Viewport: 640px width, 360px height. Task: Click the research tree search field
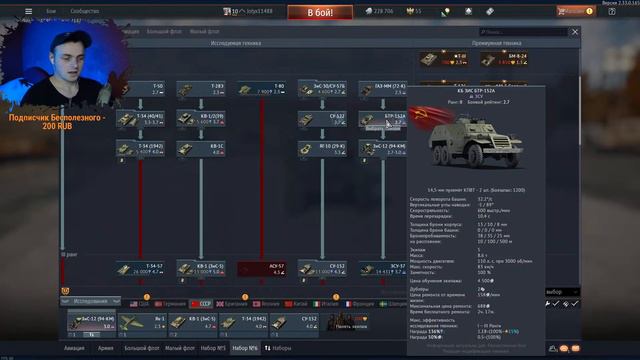[523, 32]
